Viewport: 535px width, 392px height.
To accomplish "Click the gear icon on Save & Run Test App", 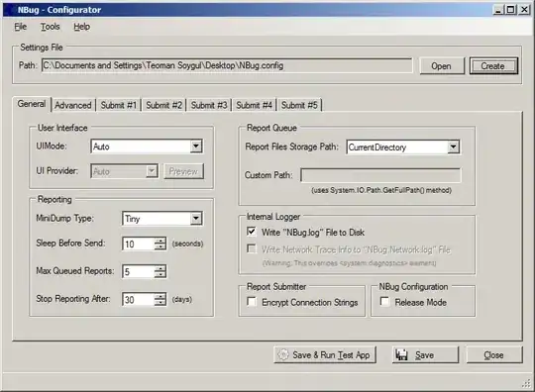I will (x=282, y=354).
